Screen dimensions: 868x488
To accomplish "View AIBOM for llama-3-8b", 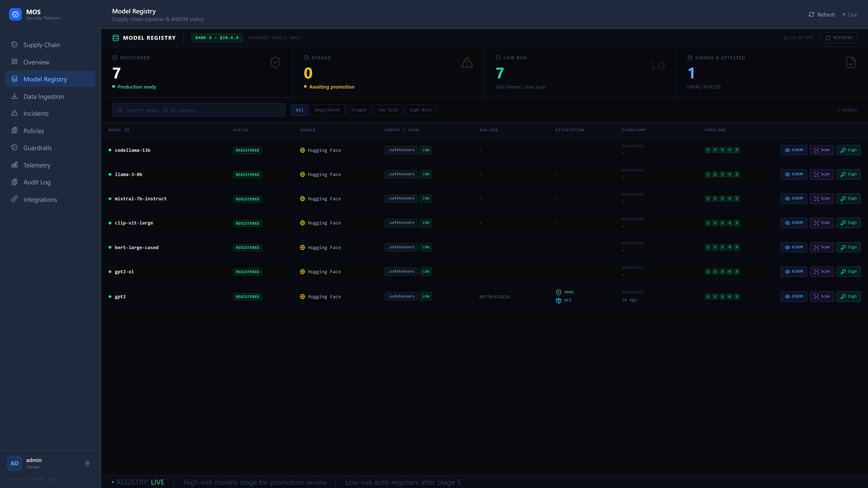I will pos(794,174).
